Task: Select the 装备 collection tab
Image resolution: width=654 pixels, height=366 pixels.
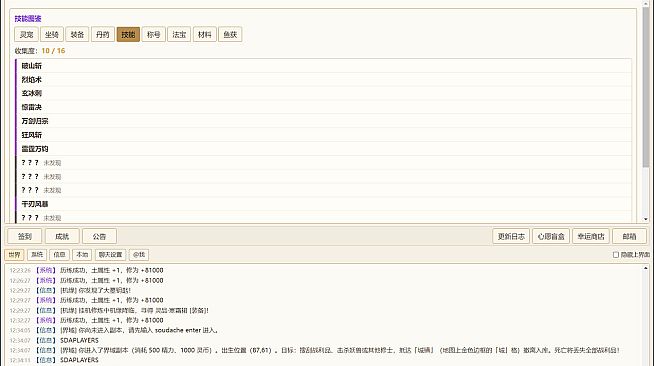Action: tap(77, 35)
